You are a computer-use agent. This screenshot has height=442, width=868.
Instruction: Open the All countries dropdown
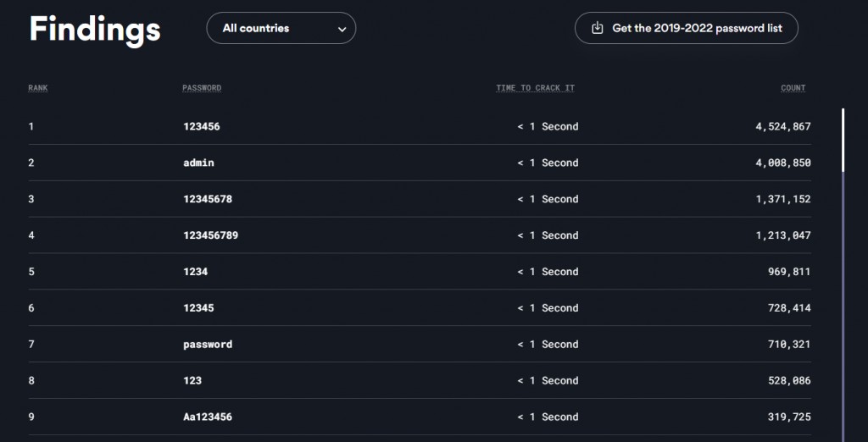point(281,28)
